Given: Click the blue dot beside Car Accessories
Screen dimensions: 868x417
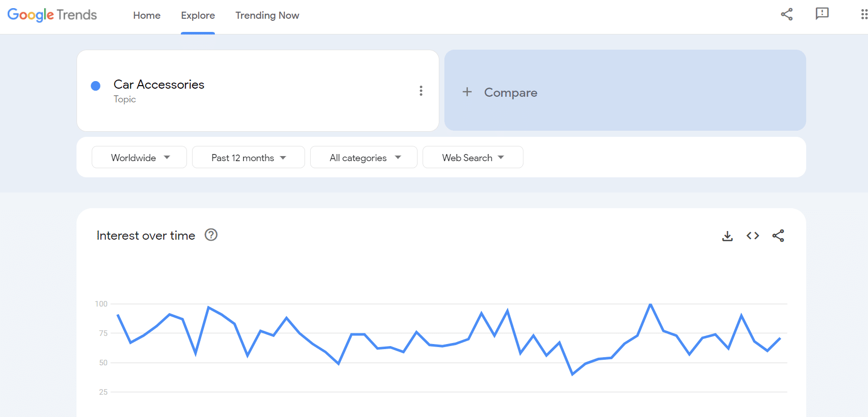Looking at the screenshot, I should (x=95, y=86).
